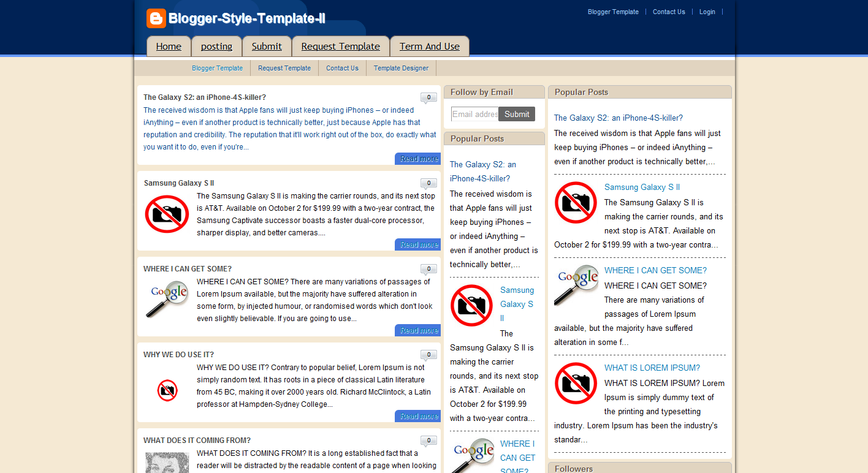Viewport: 868px width, 473px height.
Task: Click the Login link
Action: [x=707, y=12]
